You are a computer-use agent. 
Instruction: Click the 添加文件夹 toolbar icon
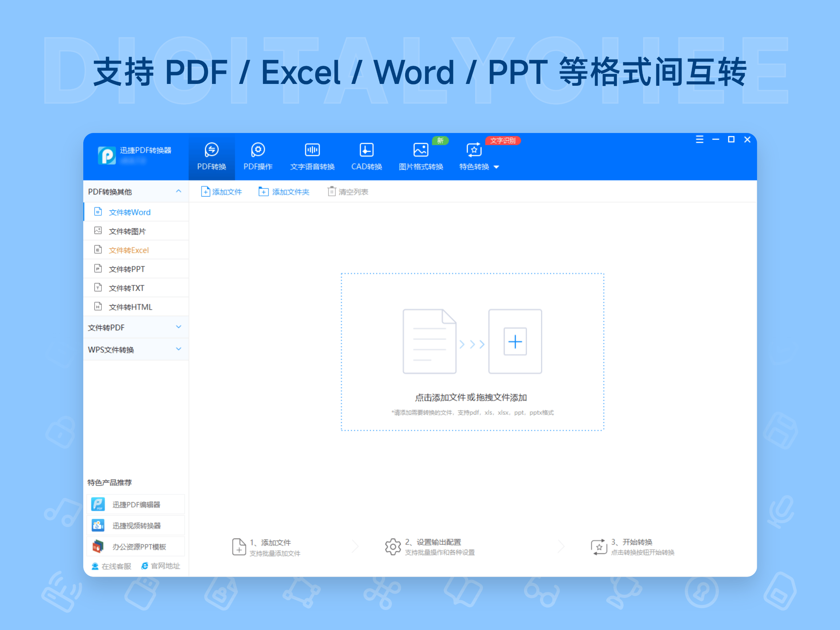tap(264, 192)
